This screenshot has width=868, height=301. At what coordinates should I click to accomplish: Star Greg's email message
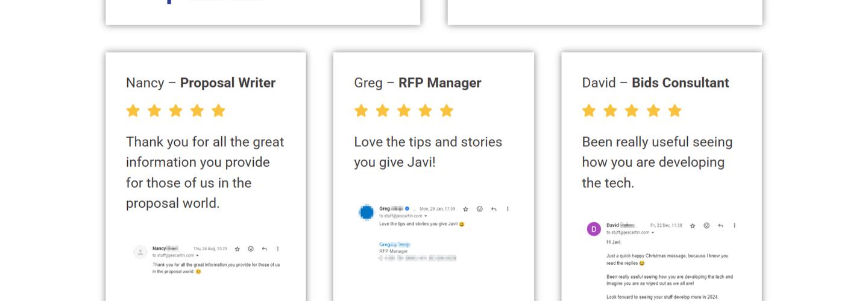(x=465, y=209)
